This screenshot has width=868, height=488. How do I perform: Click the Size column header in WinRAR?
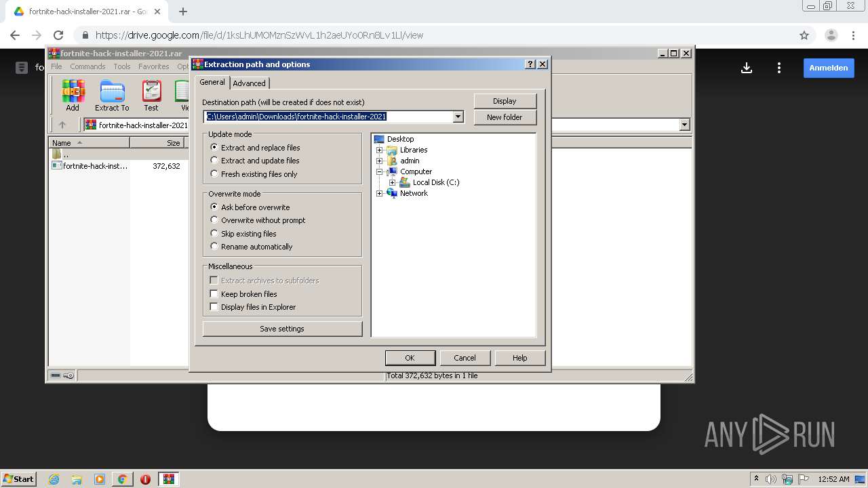(x=157, y=143)
